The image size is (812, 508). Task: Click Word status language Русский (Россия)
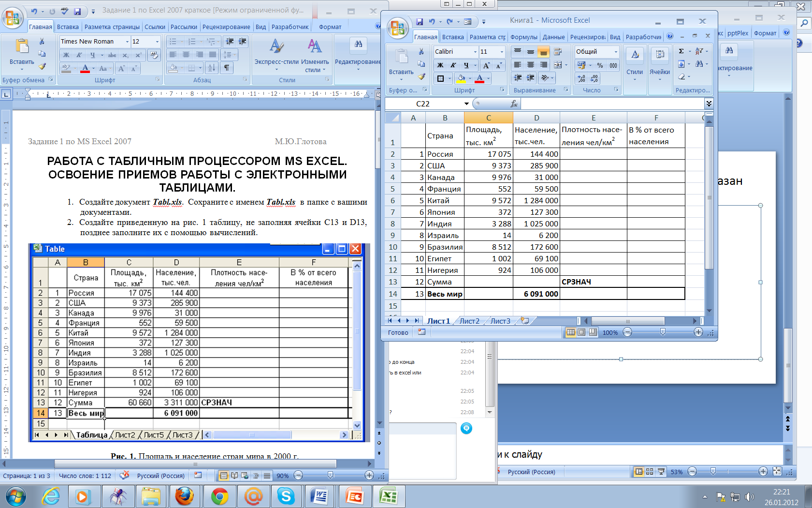pos(161,476)
